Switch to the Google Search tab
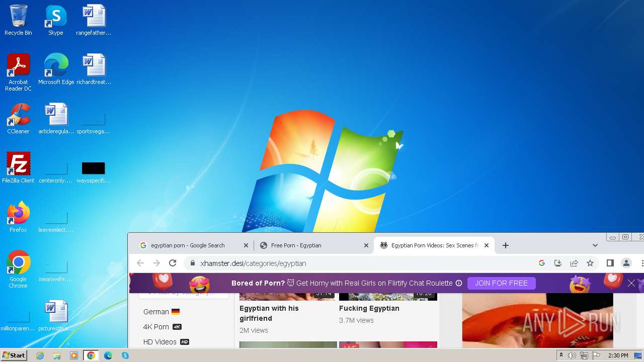 click(194, 245)
